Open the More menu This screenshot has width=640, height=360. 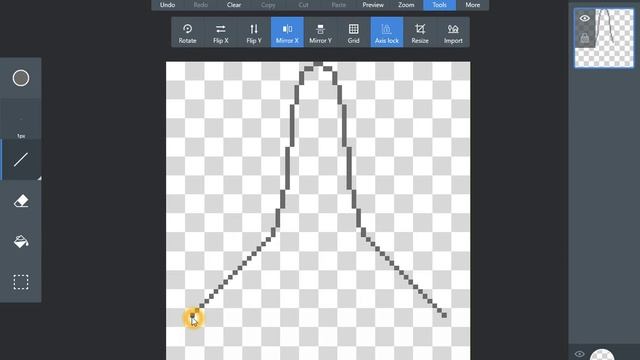(x=473, y=5)
